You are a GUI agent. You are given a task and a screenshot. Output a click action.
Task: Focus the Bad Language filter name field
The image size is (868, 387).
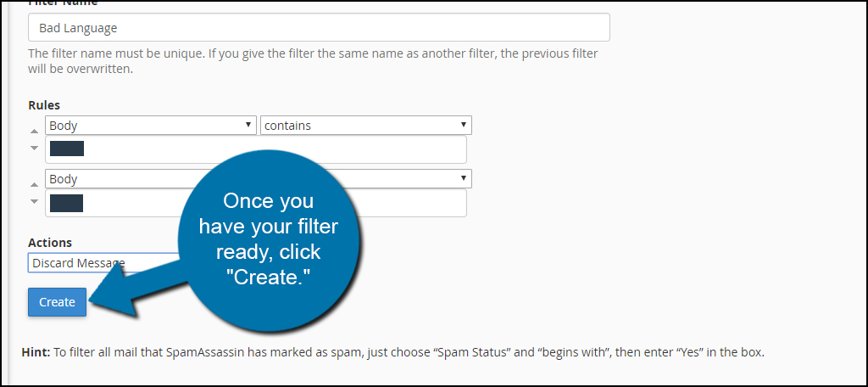click(319, 27)
